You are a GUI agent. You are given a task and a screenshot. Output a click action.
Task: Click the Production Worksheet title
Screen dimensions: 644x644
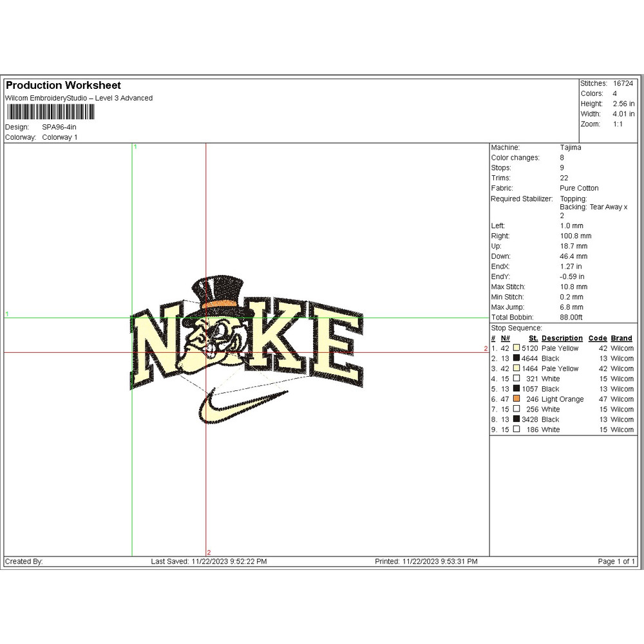tap(63, 86)
